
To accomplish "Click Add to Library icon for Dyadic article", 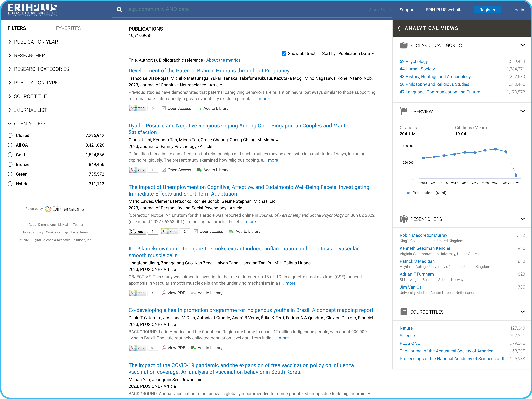I will [199, 170].
